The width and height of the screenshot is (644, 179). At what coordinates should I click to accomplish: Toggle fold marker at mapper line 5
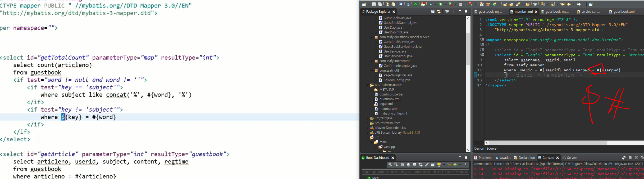coord(483,40)
